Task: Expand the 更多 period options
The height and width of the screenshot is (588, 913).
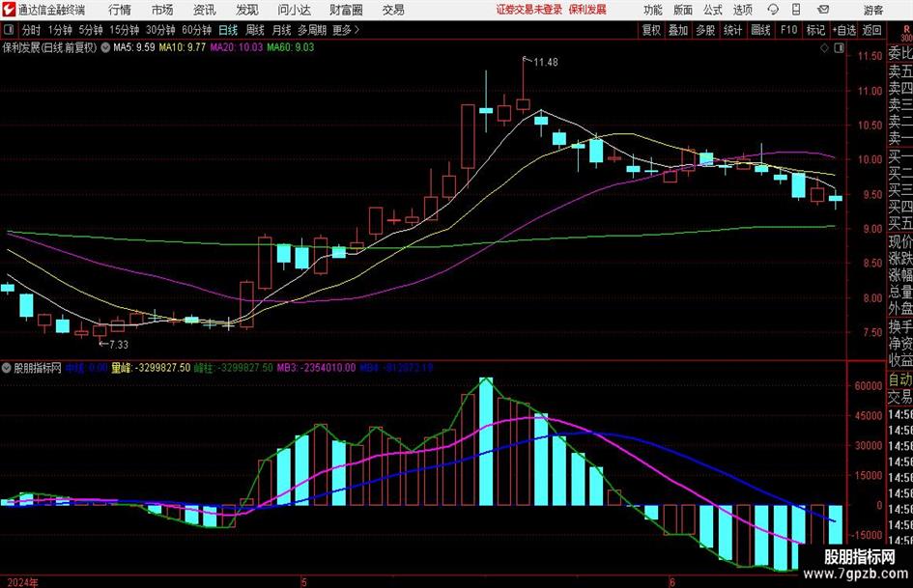Action: 346,30
